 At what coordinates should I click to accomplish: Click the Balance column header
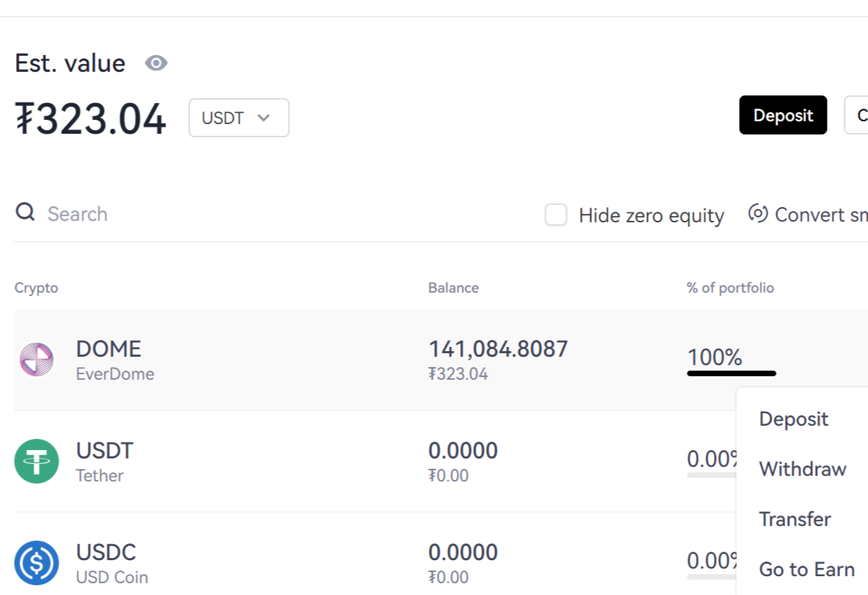453,288
